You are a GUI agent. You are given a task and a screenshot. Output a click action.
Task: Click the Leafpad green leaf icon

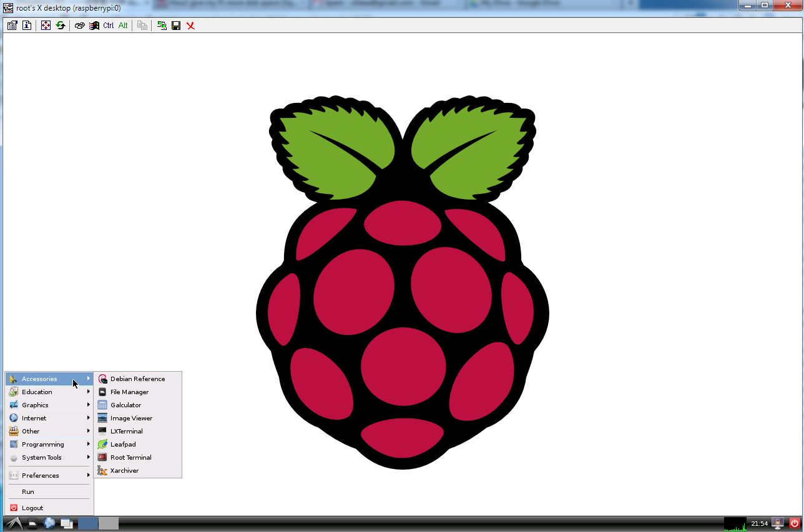click(103, 445)
